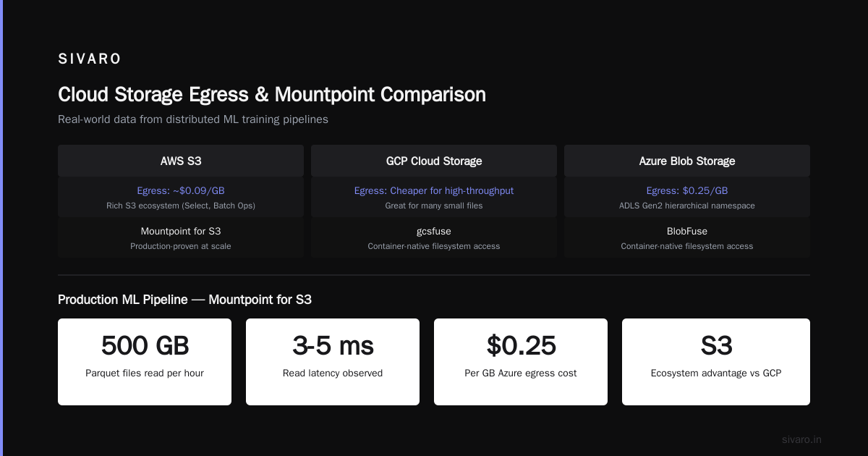This screenshot has width=868, height=456.
Task: Click the BlobFuse label
Action: click(x=687, y=232)
